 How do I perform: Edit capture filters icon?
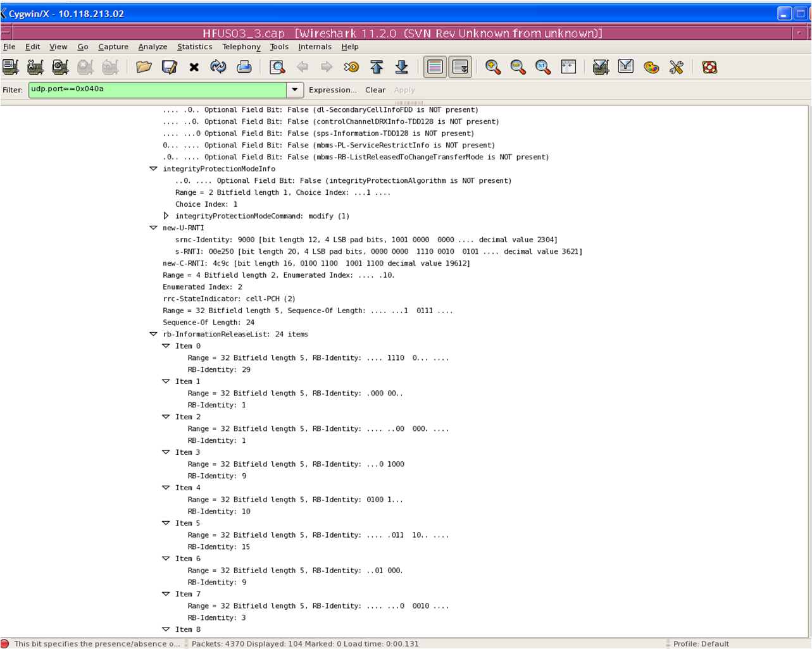601,67
